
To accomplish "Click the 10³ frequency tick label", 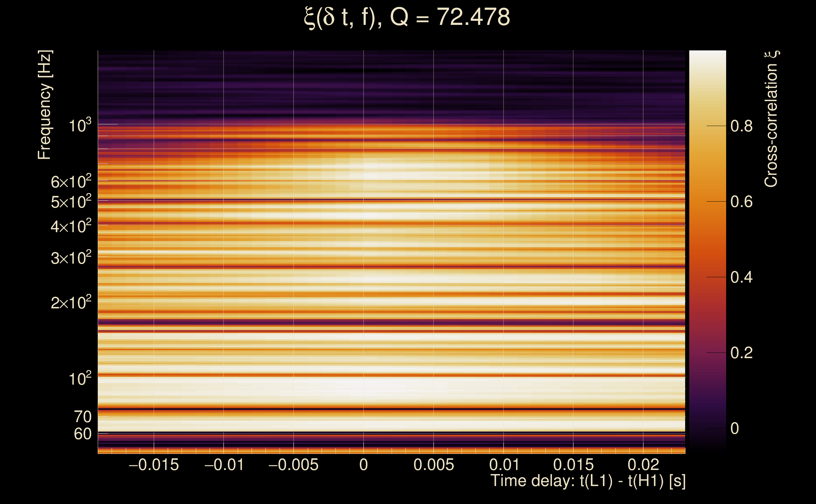I will coord(80,126).
